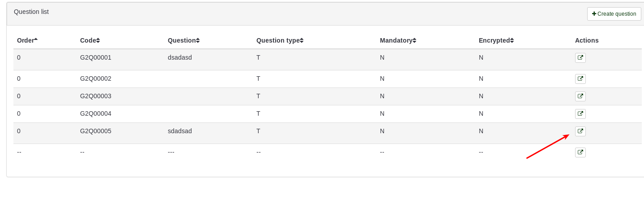Screen dimensions: 644x209
Task: Click the action icon in the last dashed row
Action: pos(580,152)
